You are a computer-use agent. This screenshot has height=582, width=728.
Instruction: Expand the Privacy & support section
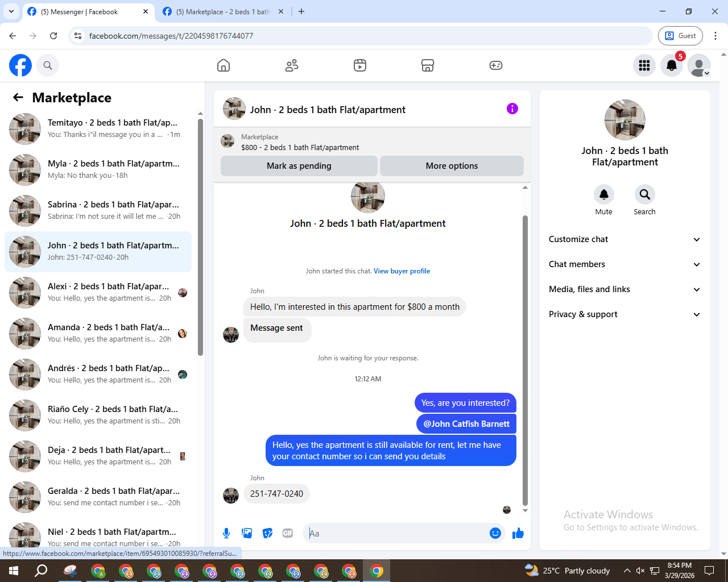624,314
